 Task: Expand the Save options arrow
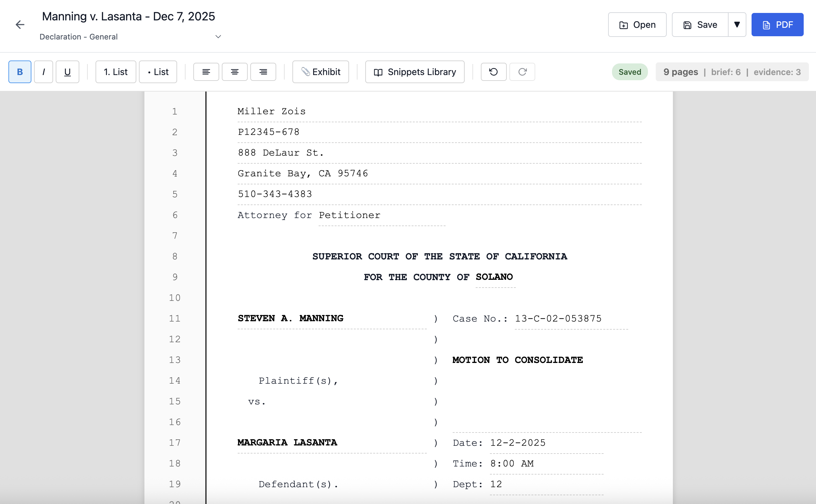coord(737,24)
